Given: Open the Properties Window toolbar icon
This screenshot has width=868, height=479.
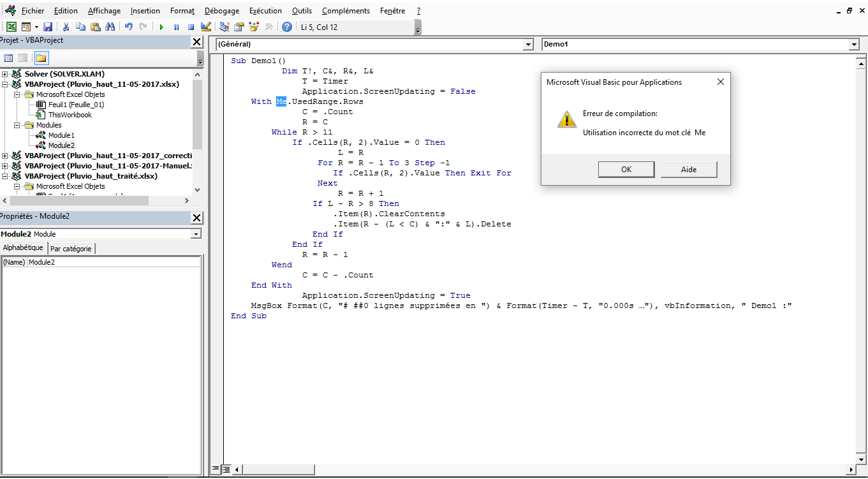Looking at the screenshot, I should coord(239,27).
